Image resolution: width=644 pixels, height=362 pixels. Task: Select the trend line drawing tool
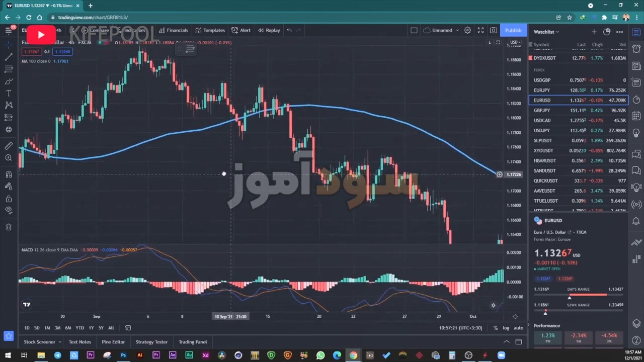pyautogui.click(x=9, y=57)
